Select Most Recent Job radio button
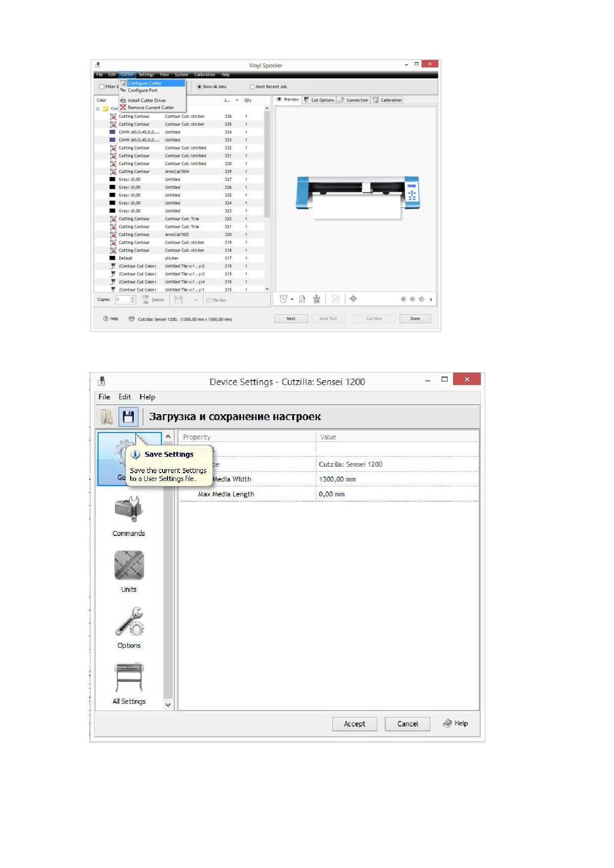 tap(252, 87)
